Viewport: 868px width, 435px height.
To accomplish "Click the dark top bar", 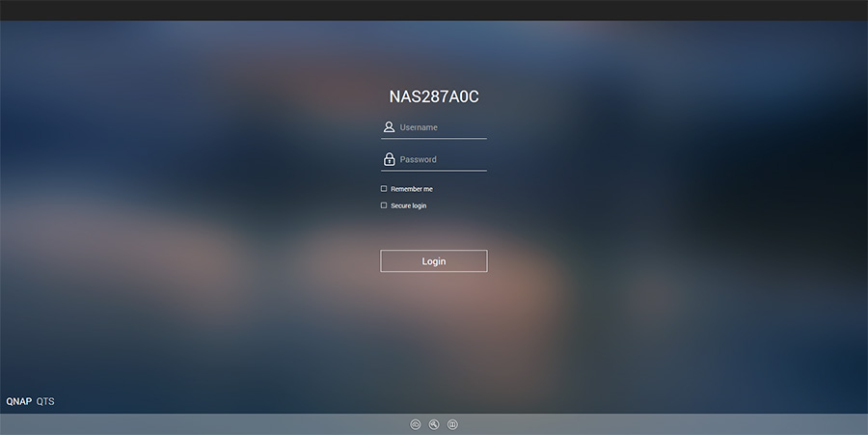I will (x=434, y=10).
